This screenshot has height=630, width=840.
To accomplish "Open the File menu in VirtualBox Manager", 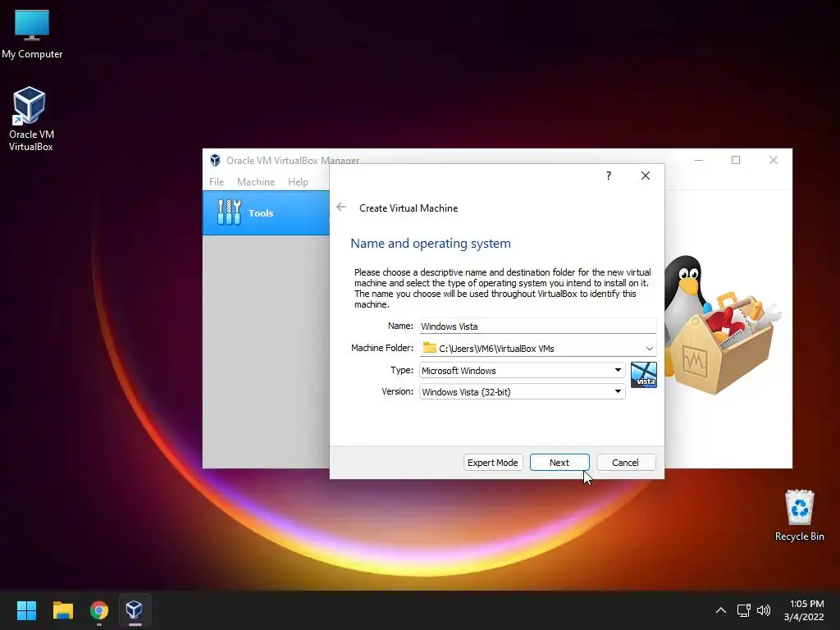I will pos(217,182).
